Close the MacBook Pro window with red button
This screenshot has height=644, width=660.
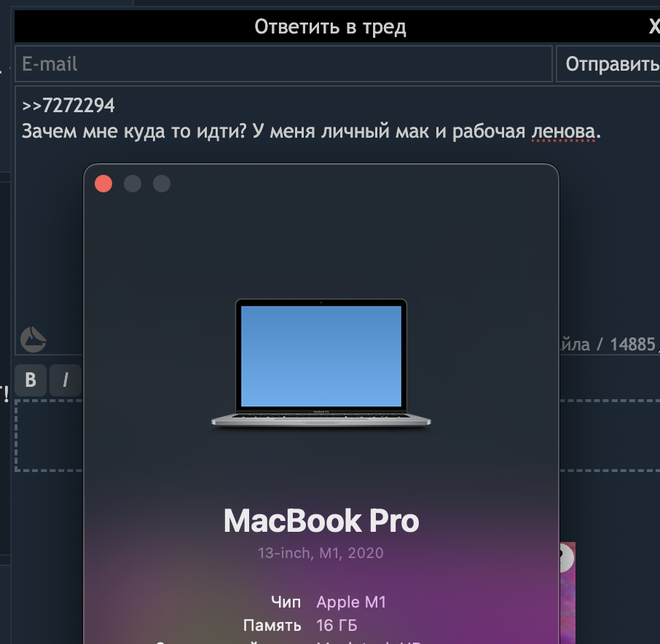click(x=103, y=184)
